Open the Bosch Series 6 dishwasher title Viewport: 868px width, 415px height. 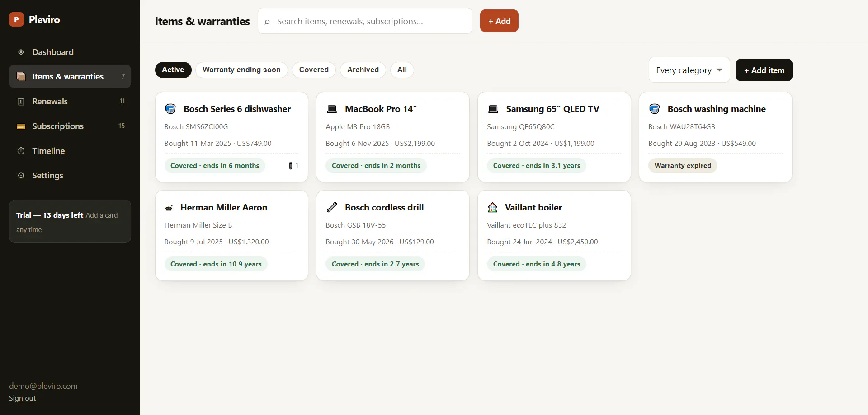(237, 109)
